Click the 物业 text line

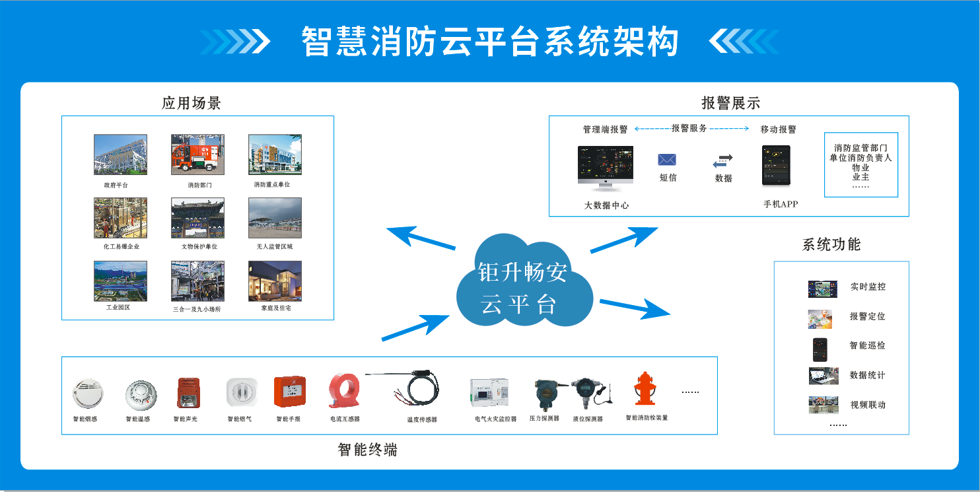860,168
